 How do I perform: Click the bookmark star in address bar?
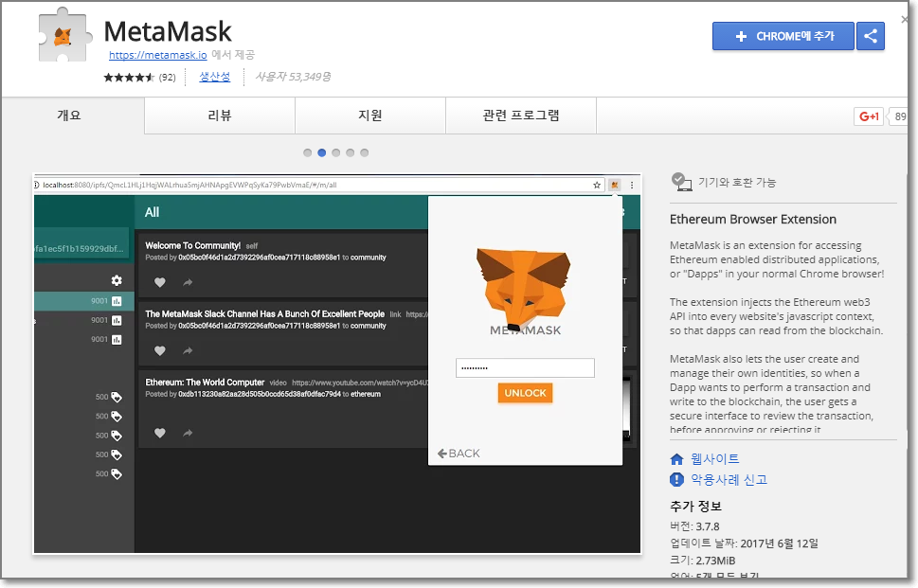coord(597,186)
